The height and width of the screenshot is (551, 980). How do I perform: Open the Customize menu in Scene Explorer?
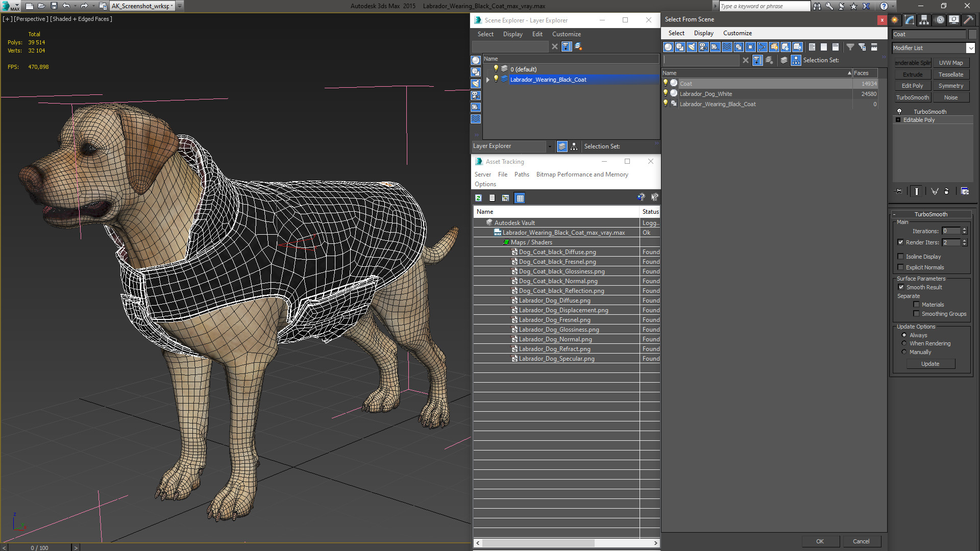point(566,34)
